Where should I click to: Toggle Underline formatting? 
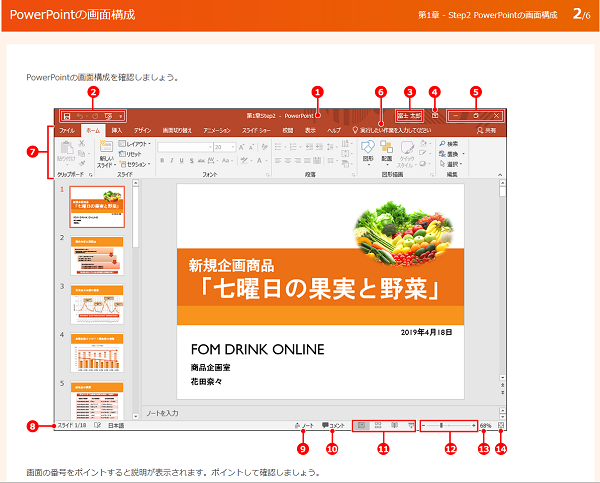point(182,161)
